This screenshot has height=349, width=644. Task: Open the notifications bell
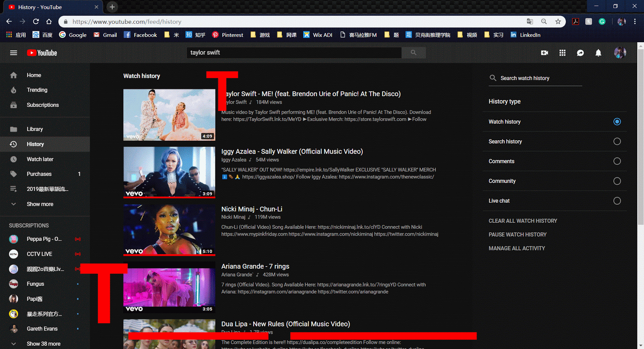pos(599,53)
